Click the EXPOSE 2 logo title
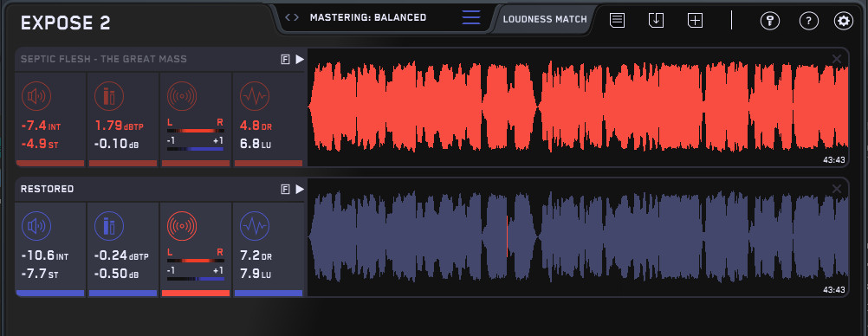The width and height of the screenshot is (868, 336). click(x=65, y=23)
